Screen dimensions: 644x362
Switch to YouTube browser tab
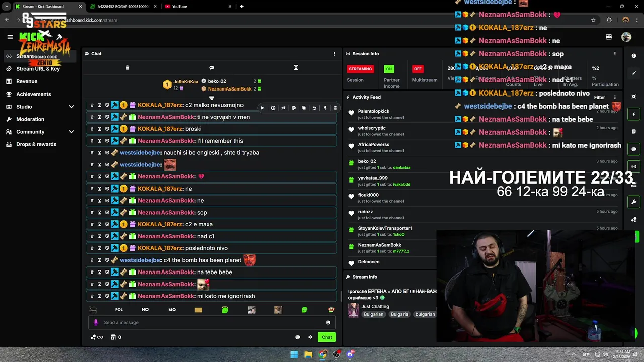tap(194, 7)
